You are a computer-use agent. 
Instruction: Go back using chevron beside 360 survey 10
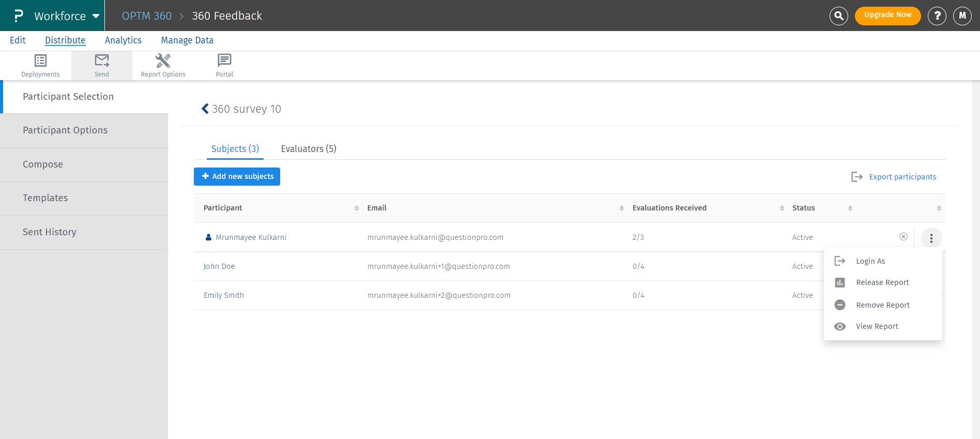[205, 109]
